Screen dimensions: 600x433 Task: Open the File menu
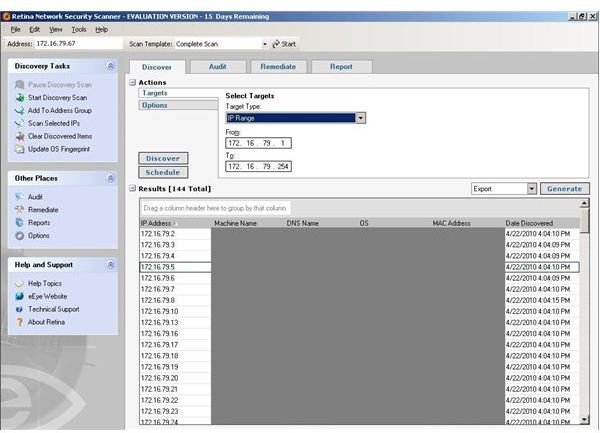(16, 29)
